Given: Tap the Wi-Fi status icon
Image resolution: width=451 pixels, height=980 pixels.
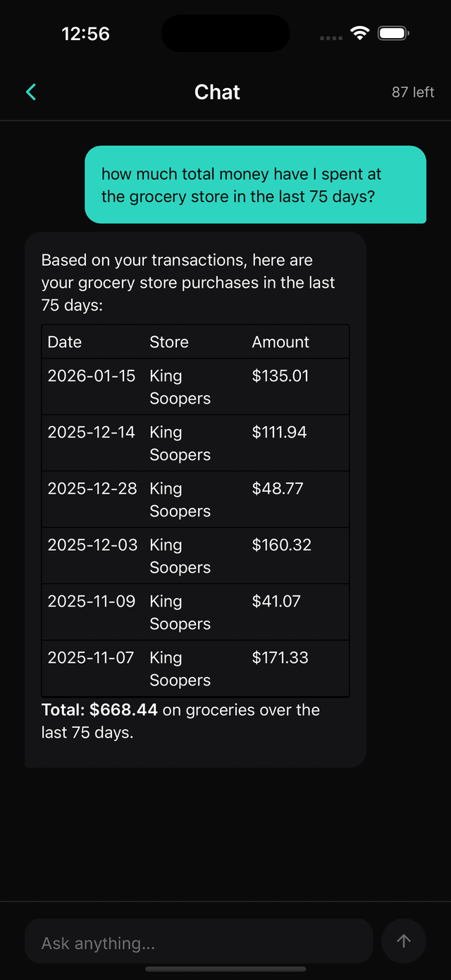Looking at the screenshot, I should [x=360, y=33].
